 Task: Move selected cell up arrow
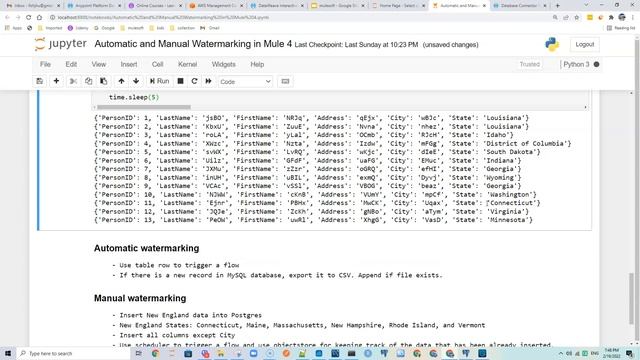(x=121, y=81)
